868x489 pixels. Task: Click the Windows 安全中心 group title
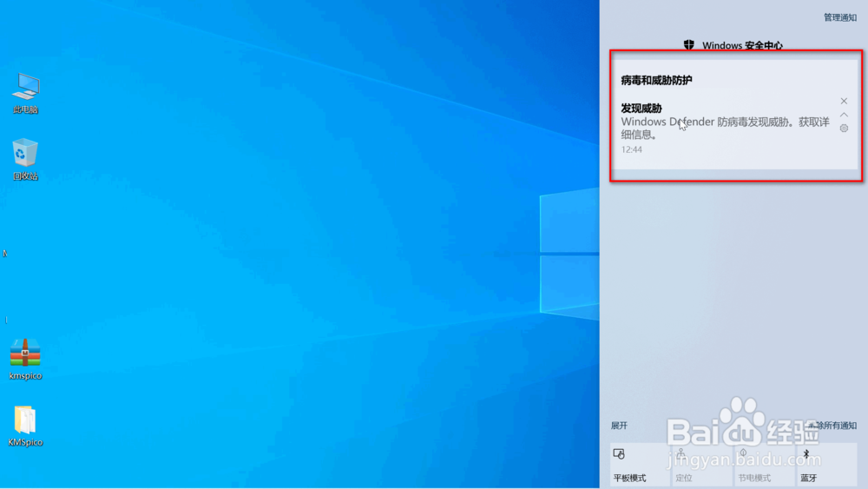(x=742, y=45)
